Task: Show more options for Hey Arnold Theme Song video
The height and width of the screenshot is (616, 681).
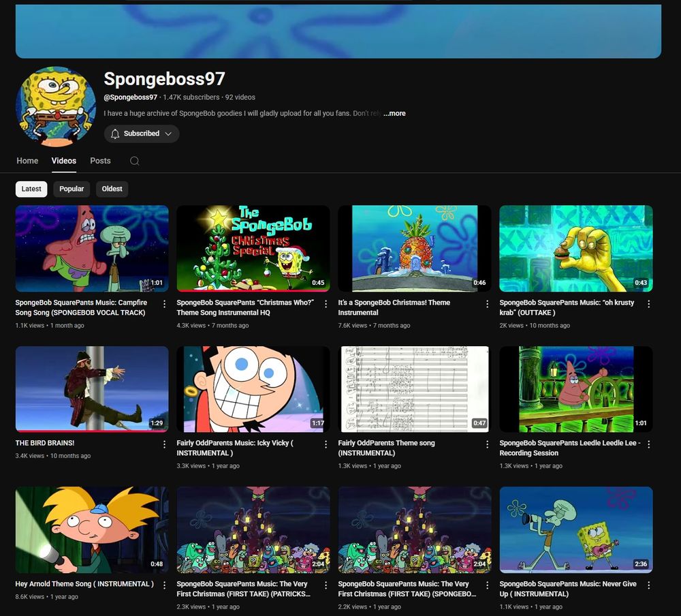Action: 164,585
